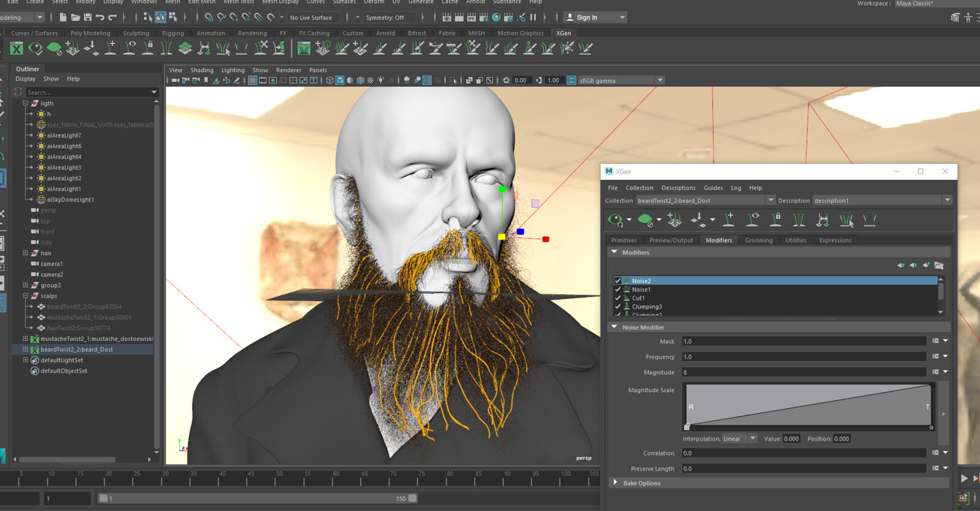Image resolution: width=980 pixels, height=511 pixels.
Task: Click the lock guide icon in XGen window
Action: [x=776, y=219]
